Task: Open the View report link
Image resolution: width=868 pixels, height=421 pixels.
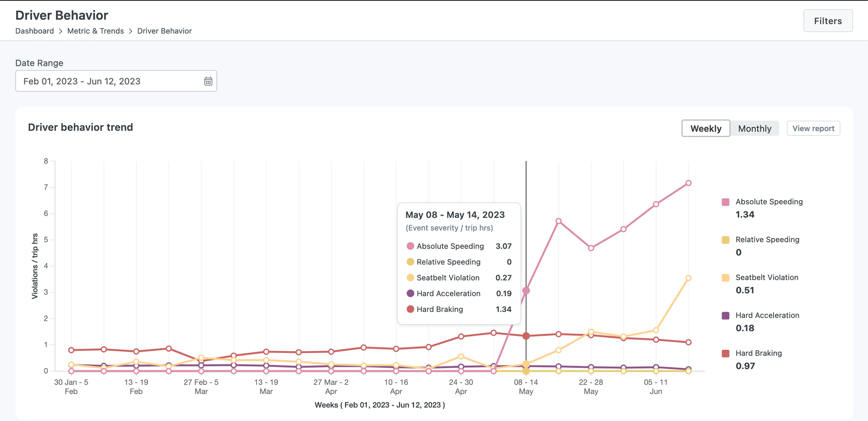Action: [x=813, y=128]
